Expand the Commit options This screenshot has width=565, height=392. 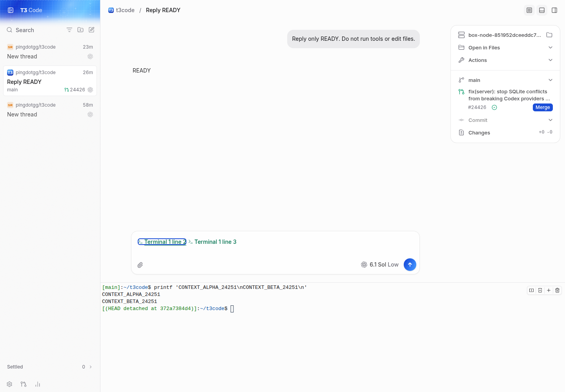(x=550, y=120)
